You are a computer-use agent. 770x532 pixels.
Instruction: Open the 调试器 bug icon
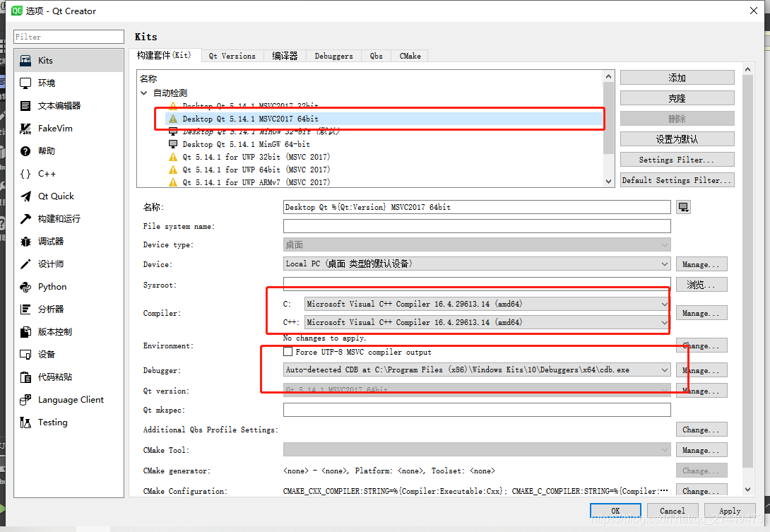click(x=25, y=242)
